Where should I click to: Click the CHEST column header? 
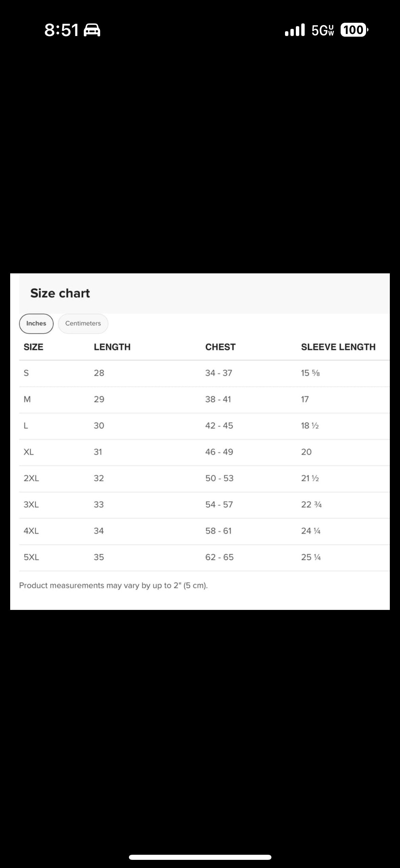click(220, 347)
